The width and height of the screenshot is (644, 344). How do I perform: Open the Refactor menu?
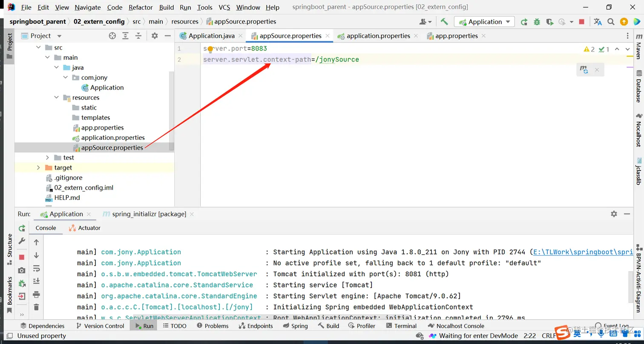click(x=141, y=7)
